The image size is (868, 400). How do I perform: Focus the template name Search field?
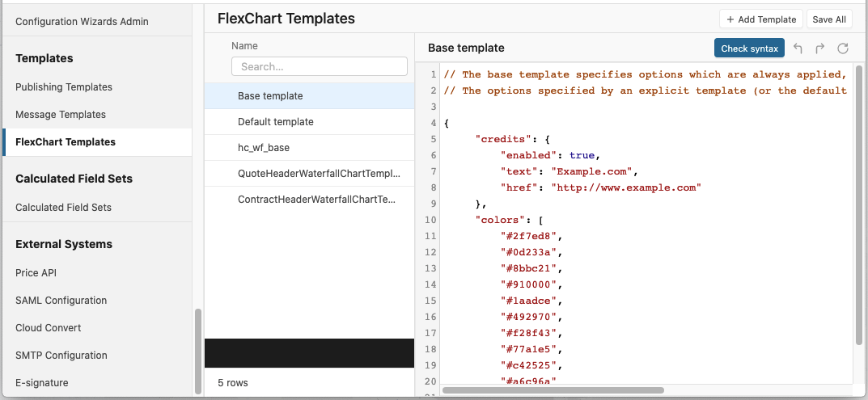coord(320,66)
